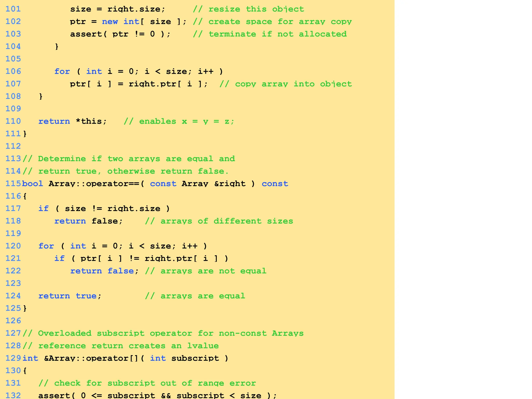The width and height of the screenshot is (532, 399).
Task: Click "( size != right.size )" condition
Action: coord(112,209)
